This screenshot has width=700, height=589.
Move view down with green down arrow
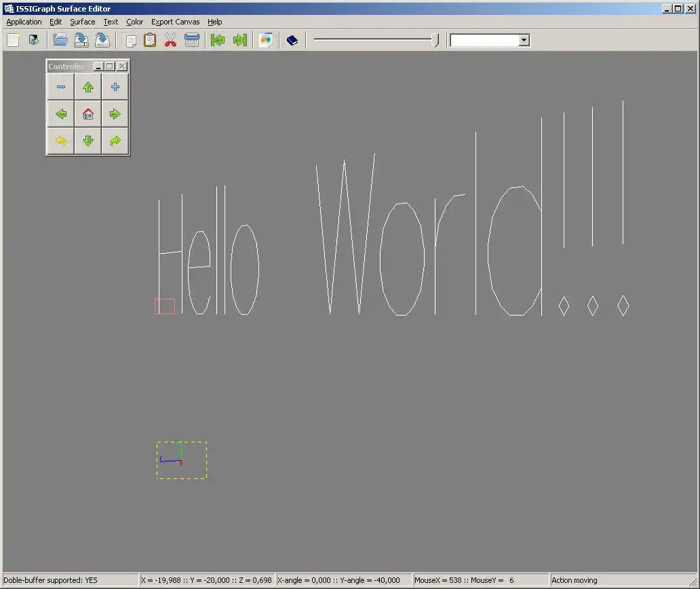[x=88, y=142]
